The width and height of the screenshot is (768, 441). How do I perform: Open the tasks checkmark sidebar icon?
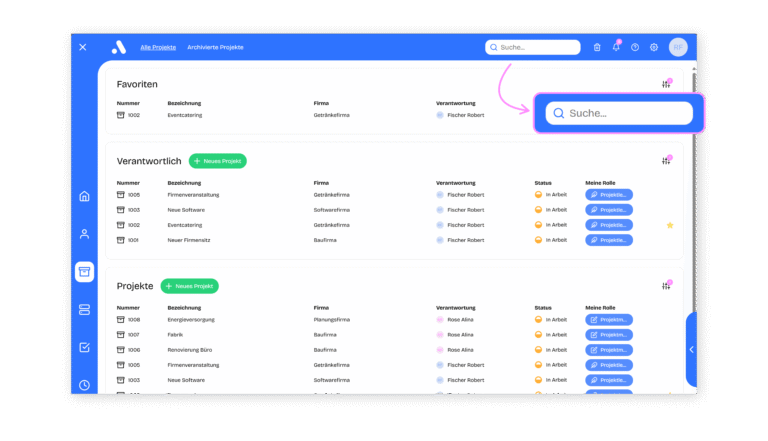pyautogui.click(x=84, y=348)
